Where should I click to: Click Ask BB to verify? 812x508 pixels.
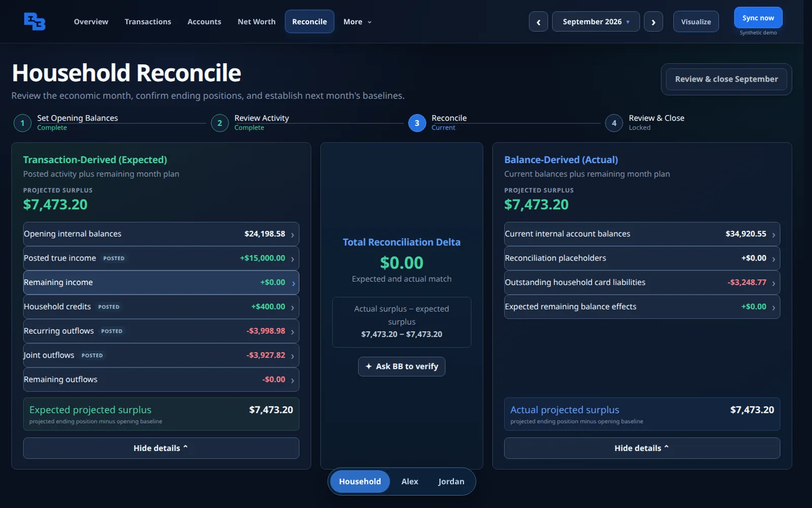tap(401, 366)
